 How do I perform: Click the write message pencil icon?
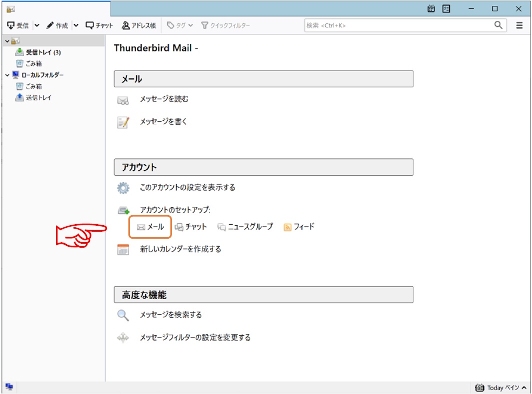(123, 122)
